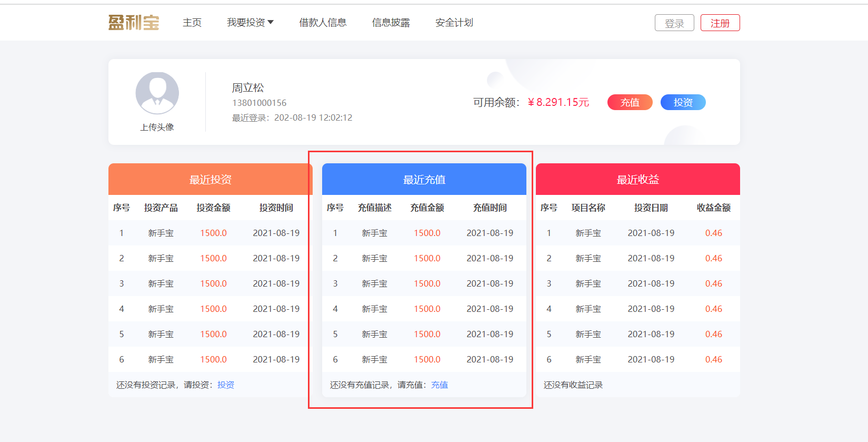This screenshot has height=442, width=868.
Task: Click 投资日期 column header
Action: [651, 208]
